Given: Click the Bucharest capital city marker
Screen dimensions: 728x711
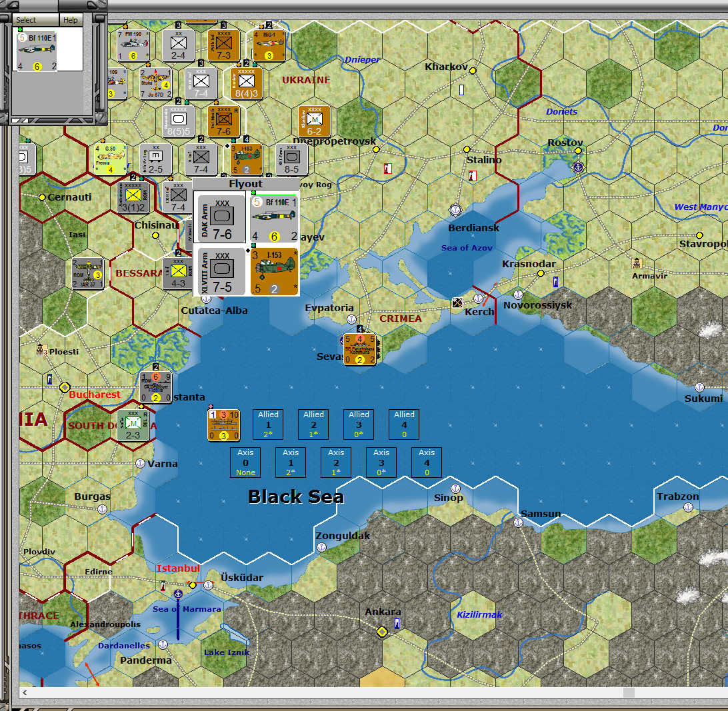Looking at the screenshot, I should [x=65, y=387].
